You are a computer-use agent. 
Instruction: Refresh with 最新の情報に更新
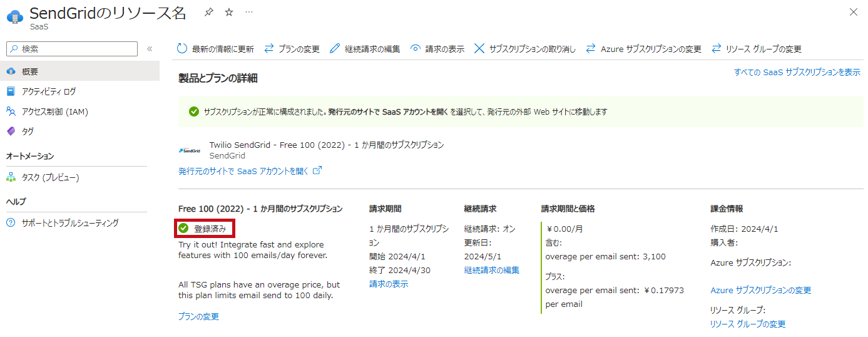click(x=215, y=49)
